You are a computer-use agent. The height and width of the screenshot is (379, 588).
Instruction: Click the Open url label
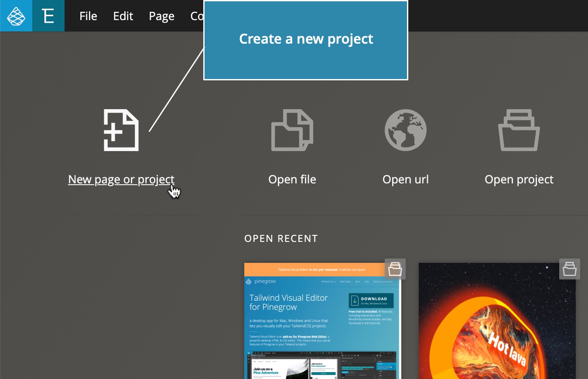406,179
